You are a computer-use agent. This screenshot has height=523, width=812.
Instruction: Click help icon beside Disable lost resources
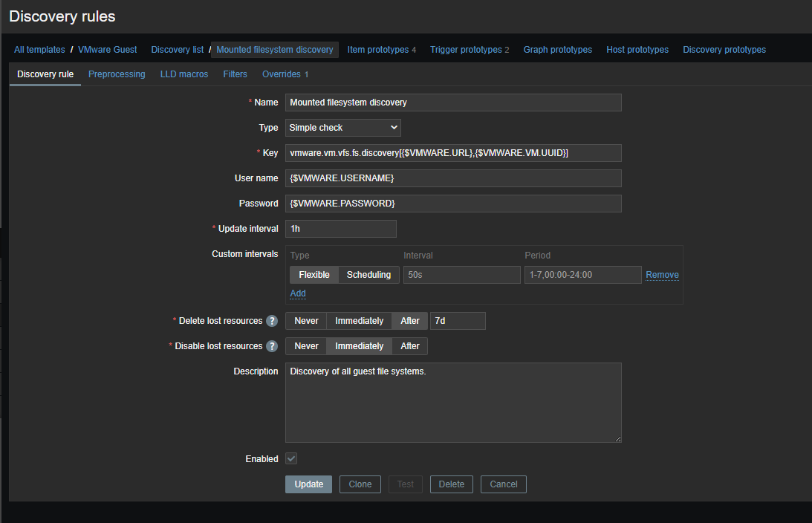tap(272, 346)
